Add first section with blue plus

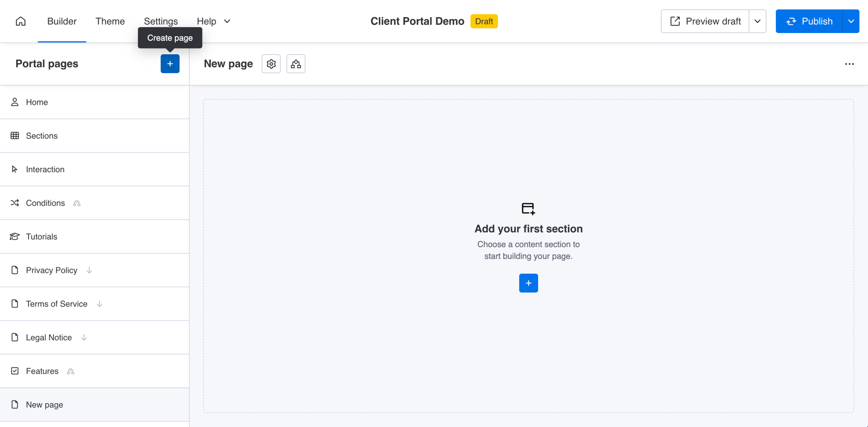tap(528, 283)
